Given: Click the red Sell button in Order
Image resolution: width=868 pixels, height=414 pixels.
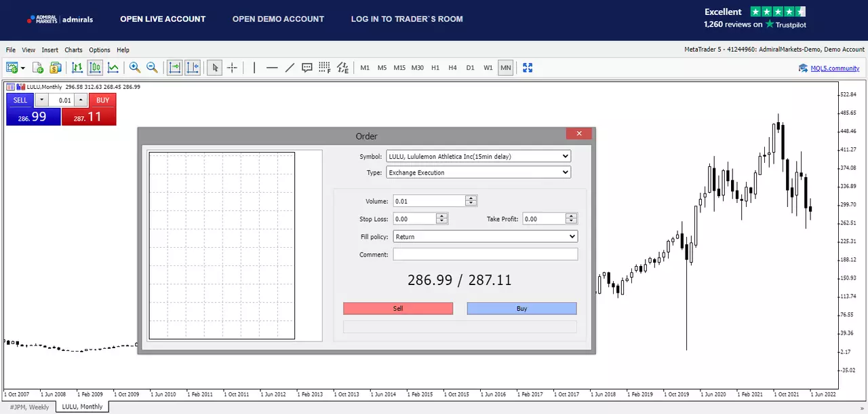Looking at the screenshot, I should [398, 308].
